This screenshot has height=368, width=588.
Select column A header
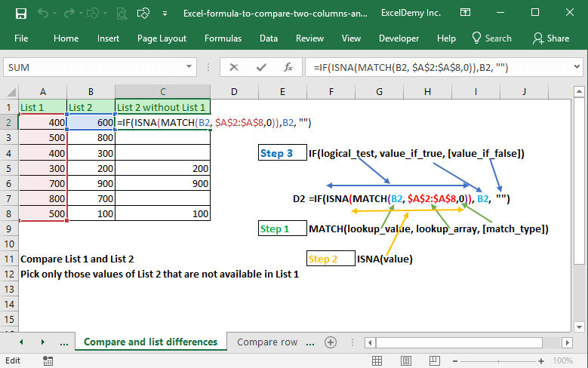click(43, 92)
